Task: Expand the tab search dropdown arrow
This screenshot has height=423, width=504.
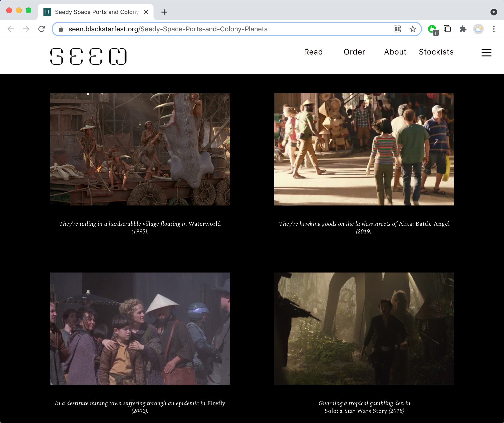Action: point(494,12)
